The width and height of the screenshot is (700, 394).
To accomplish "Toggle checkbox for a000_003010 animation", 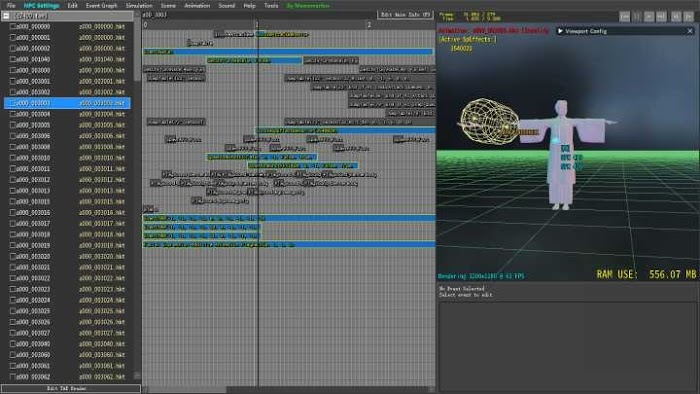I will tap(13, 158).
